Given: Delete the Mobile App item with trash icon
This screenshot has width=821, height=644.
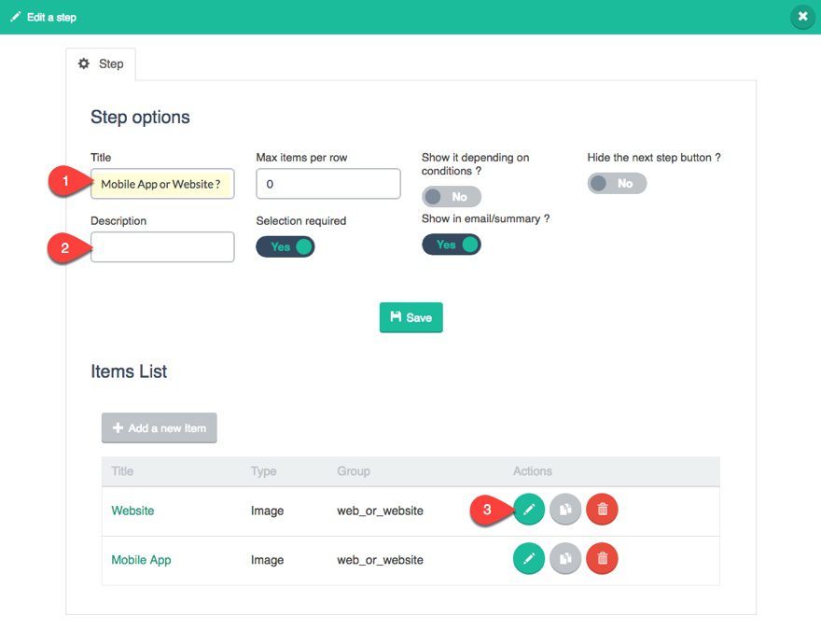Looking at the screenshot, I should coord(602,559).
